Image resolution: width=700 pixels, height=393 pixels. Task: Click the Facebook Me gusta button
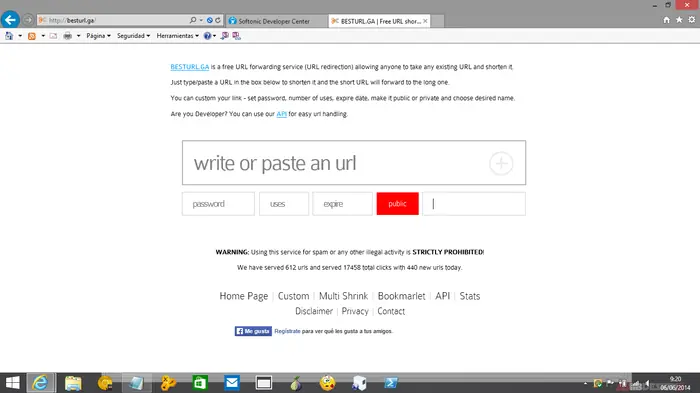coord(253,331)
